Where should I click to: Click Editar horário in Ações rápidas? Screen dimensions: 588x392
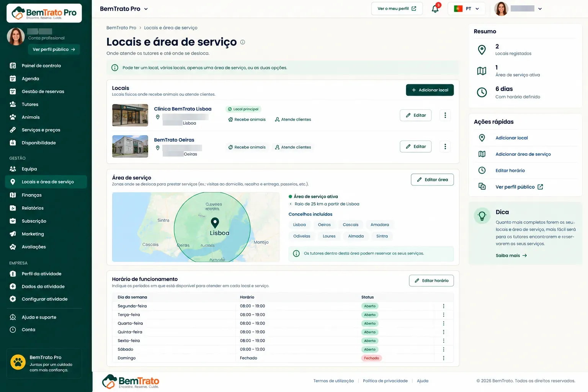[510, 171]
